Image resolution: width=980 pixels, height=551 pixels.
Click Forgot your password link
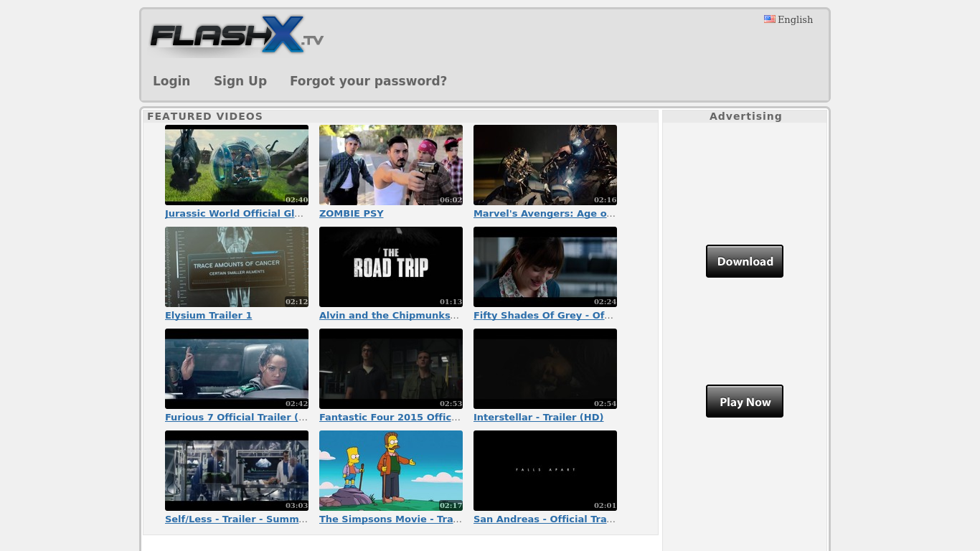click(x=368, y=81)
